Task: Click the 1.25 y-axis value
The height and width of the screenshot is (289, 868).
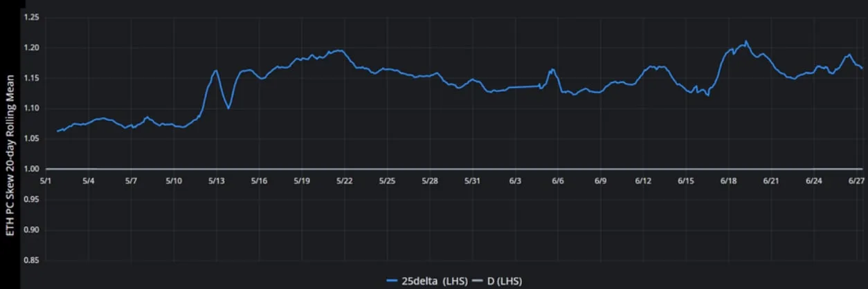Action: tap(31, 17)
